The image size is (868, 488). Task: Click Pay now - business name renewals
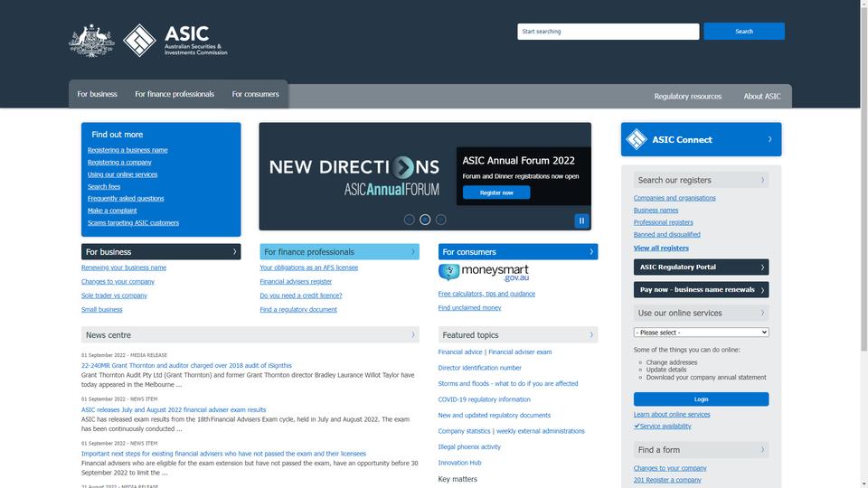click(701, 289)
